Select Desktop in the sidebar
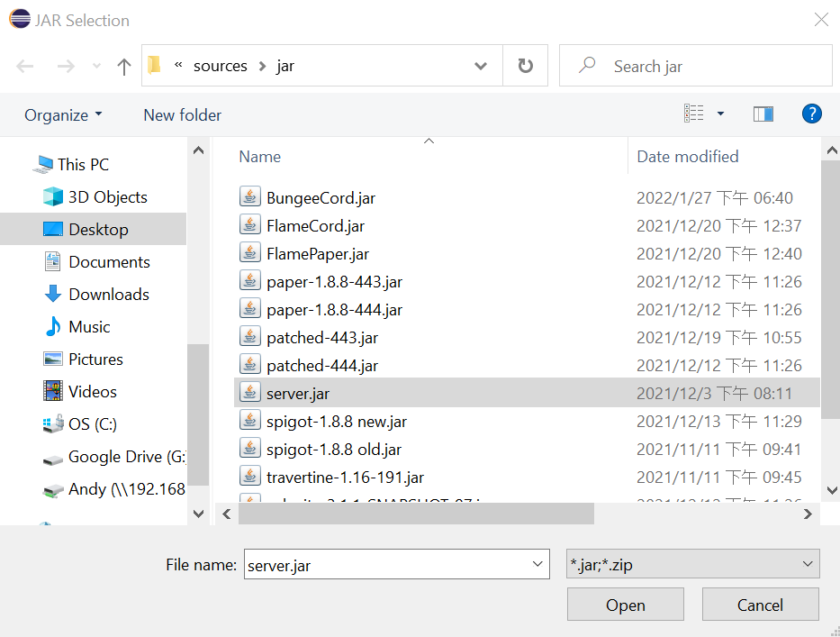 (x=94, y=229)
